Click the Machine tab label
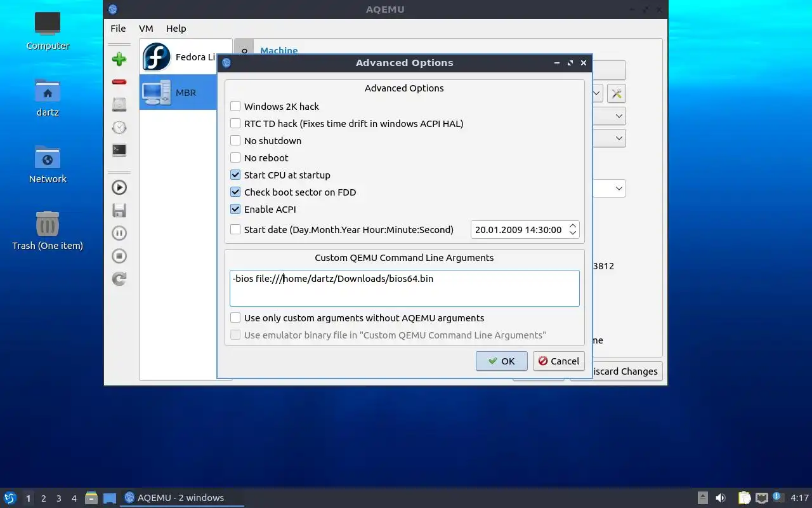 (279, 51)
